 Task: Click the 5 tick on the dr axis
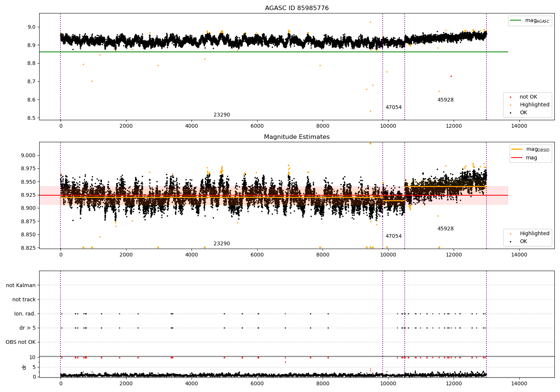pyautogui.click(x=34, y=367)
